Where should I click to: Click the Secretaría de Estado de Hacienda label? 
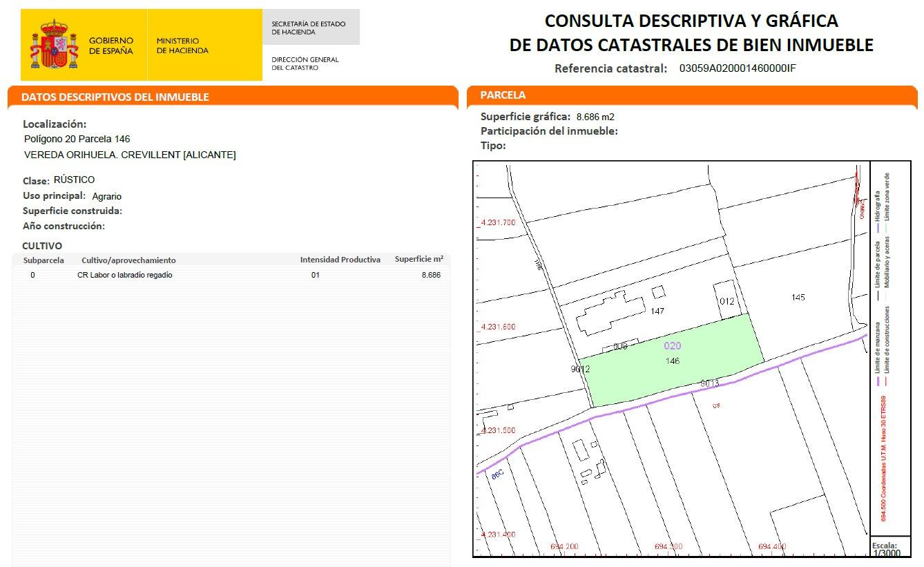309,28
